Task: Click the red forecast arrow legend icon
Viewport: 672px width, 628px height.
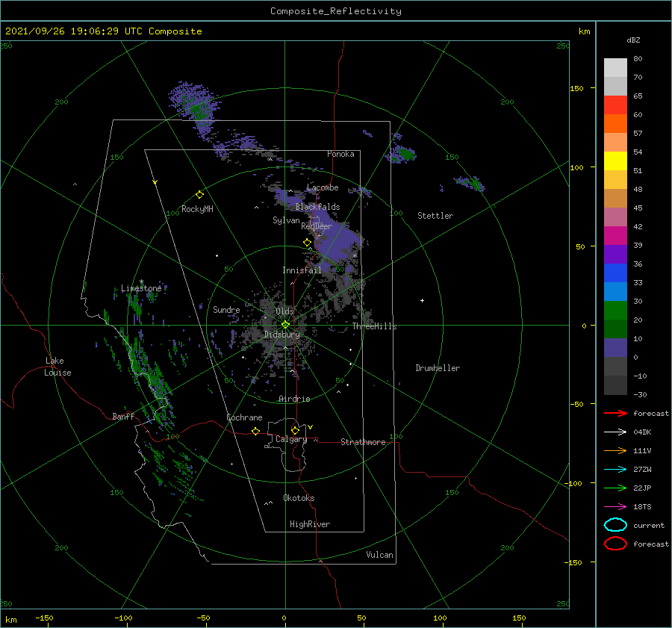Action: [x=615, y=413]
